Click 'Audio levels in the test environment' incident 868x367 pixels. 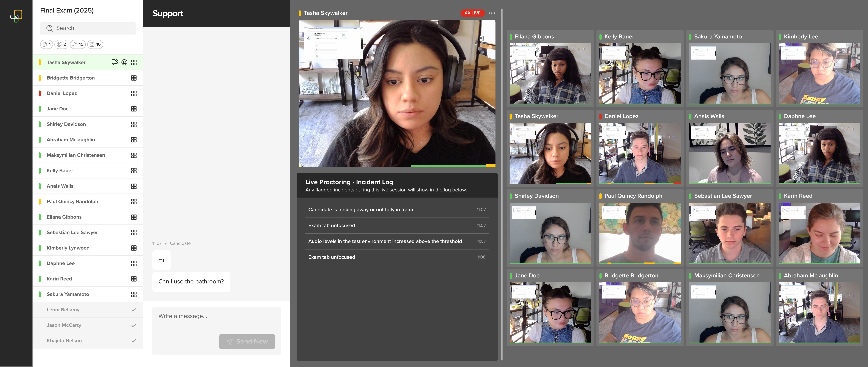click(x=397, y=241)
